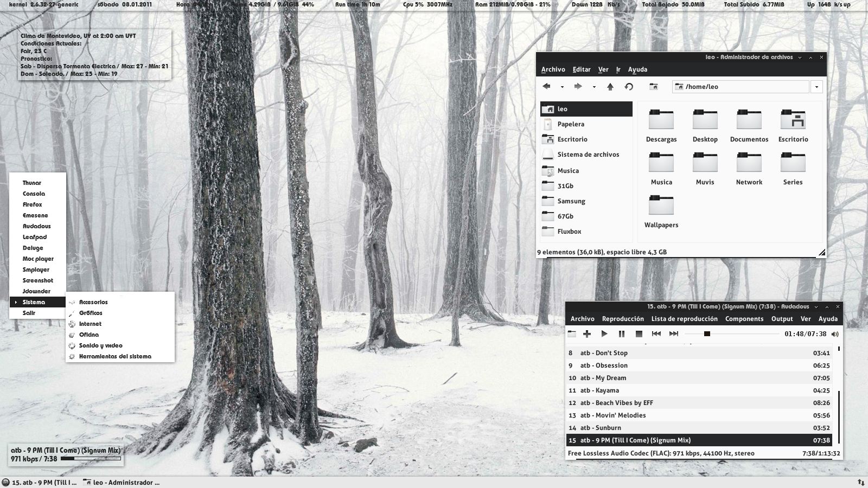Screen dimensions: 868x488
Task: Open the Components menu in Audacious
Action: (744, 319)
